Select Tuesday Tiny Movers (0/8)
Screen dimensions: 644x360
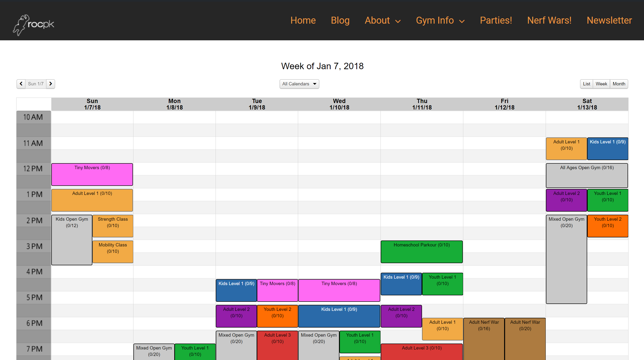[x=277, y=290]
